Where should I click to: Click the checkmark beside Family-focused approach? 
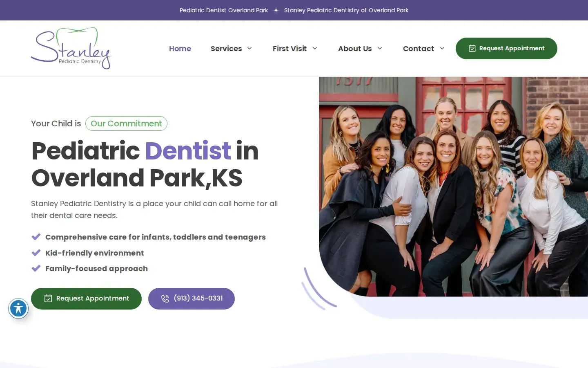[x=36, y=268]
